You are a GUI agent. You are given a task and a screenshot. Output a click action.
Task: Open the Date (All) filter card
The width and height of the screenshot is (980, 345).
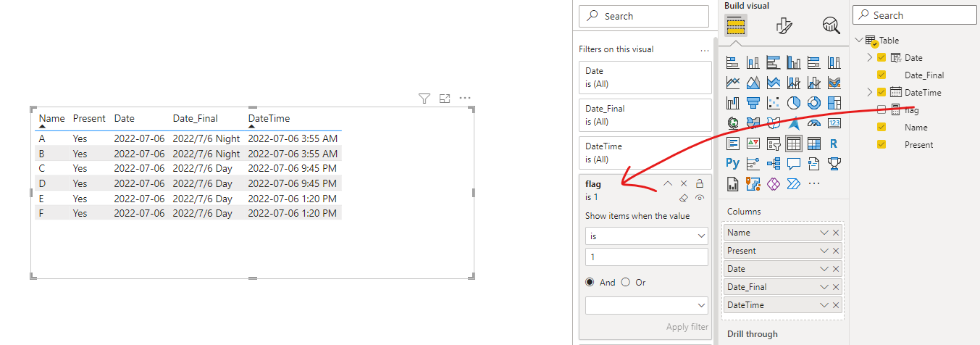tap(645, 78)
